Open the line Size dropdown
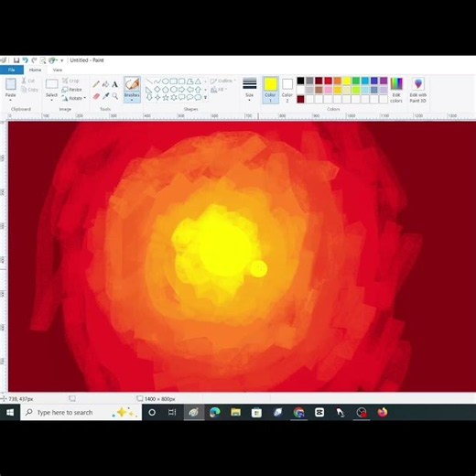This screenshot has width=476, height=476. click(x=250, y=90)
